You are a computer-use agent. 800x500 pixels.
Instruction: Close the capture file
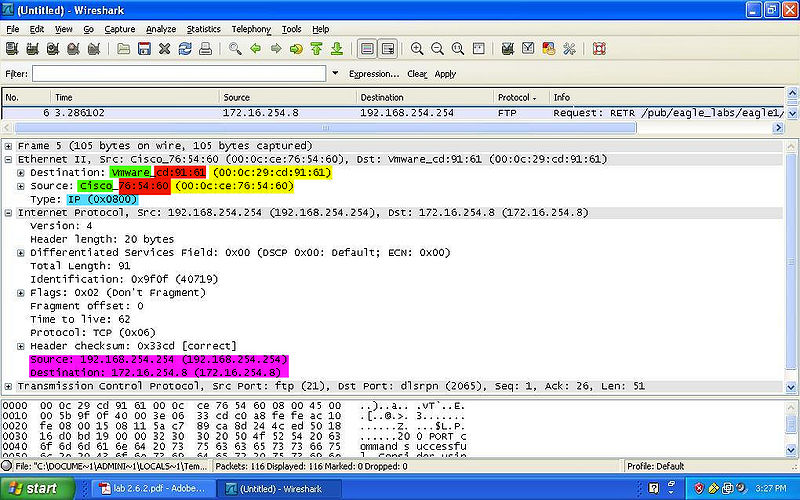click(x=164, y=49)
